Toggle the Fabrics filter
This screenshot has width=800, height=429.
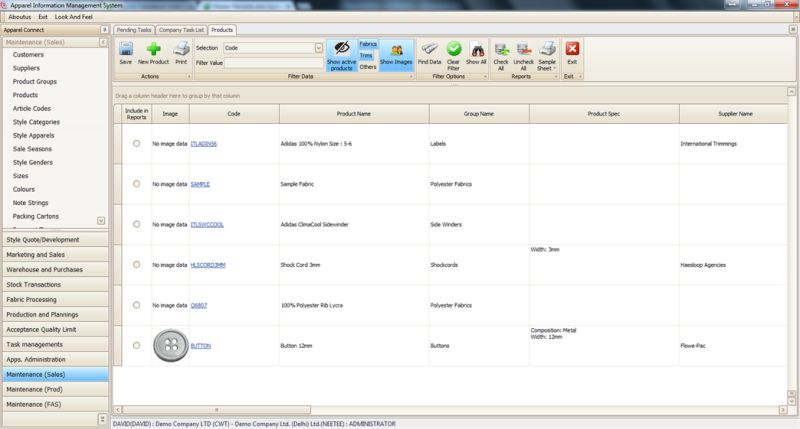368,44
